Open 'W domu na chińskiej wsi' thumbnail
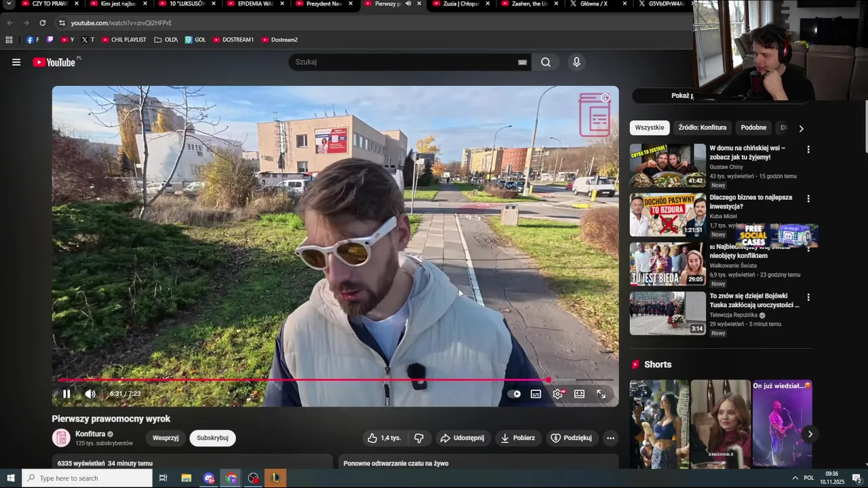Screen dimensions: 868x488 click(x=667, y=165)
